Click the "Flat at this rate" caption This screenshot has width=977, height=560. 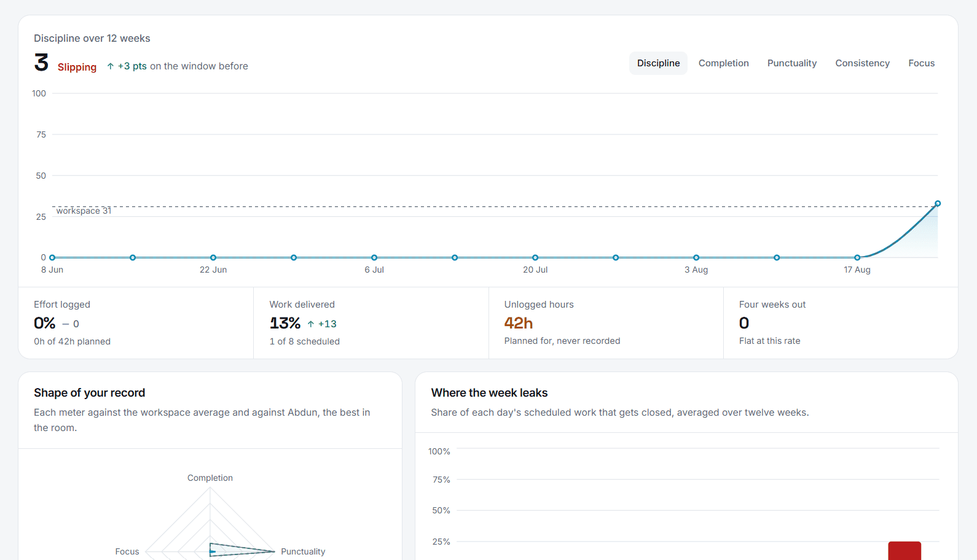click(x=770, y=341)
